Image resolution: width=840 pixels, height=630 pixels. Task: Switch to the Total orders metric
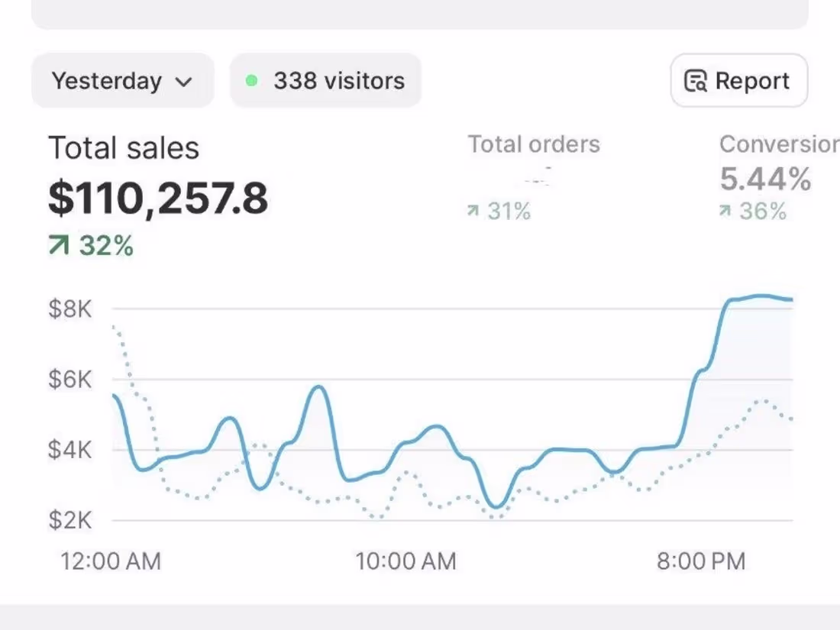[x=534, y=144]
